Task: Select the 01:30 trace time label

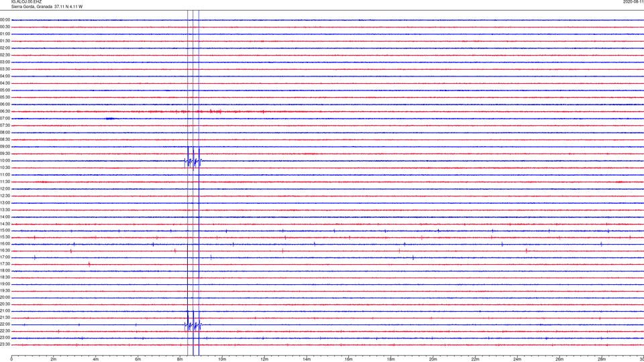Action: 5,41
